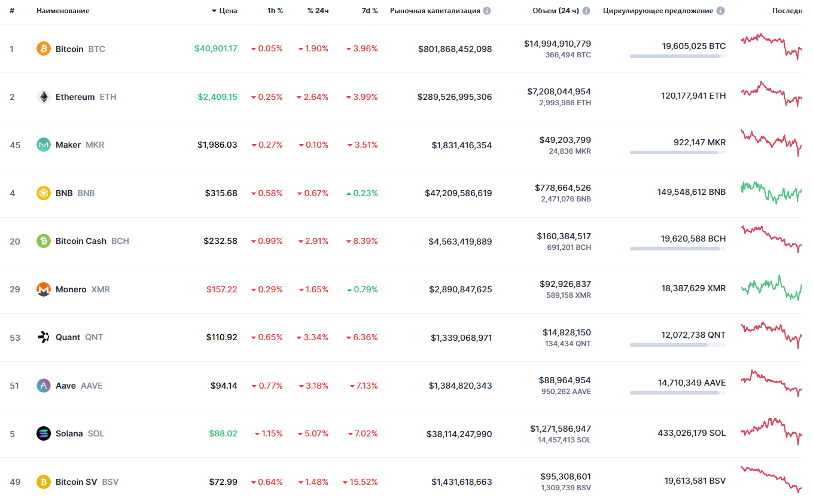Screen dimensions: 813x504
Task: Click Bitcoin price $40,901.17
Action: pyautogui.click(x=215, y=49)
